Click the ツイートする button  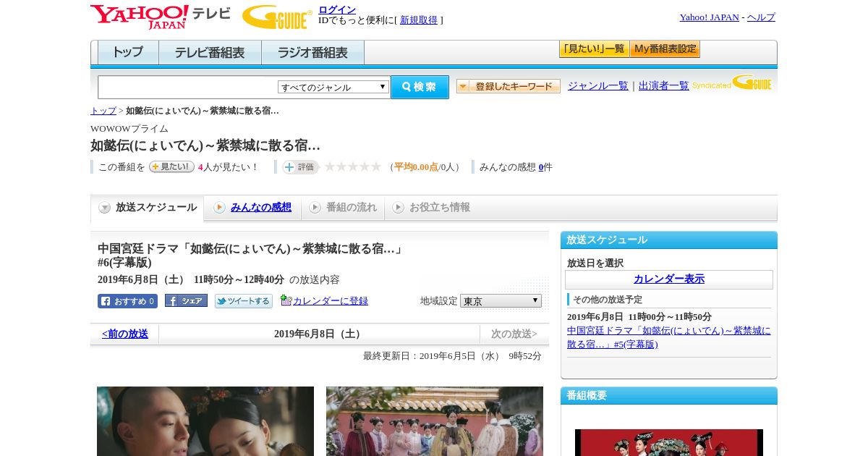pyautogui.click(x=244, y=301)
